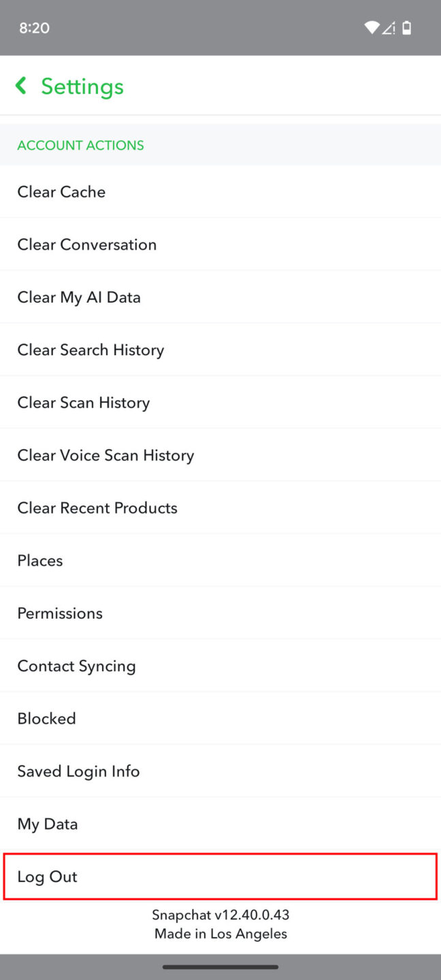Clear your Search History

pyautogui.click(x=91, y=350)
